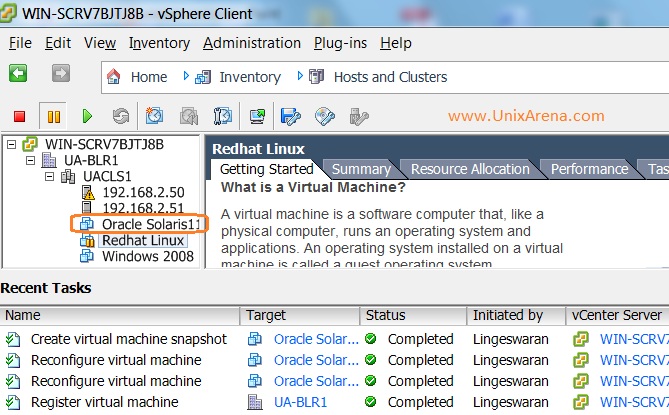This screenshot has width=669, height=415.
Task: Open the Plug-ins menu
Action: [340, 43]
